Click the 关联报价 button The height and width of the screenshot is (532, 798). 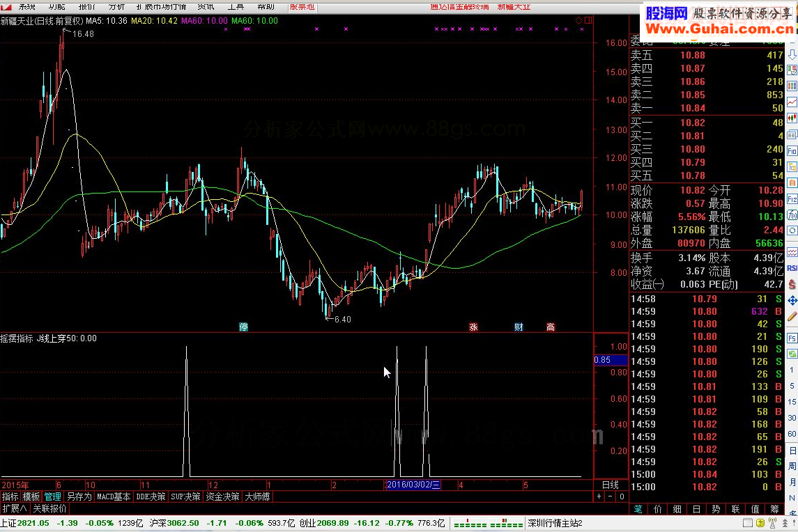point(50,508)
